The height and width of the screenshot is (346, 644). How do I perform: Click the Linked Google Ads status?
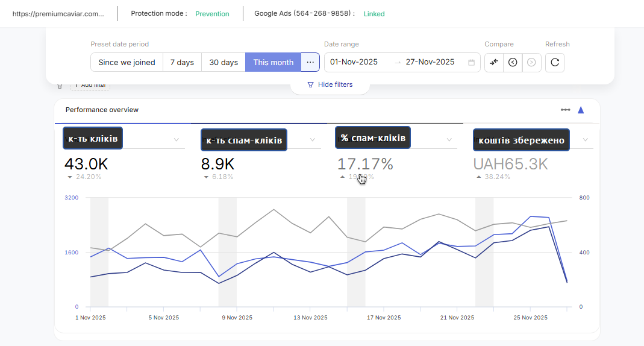point(374,14)
